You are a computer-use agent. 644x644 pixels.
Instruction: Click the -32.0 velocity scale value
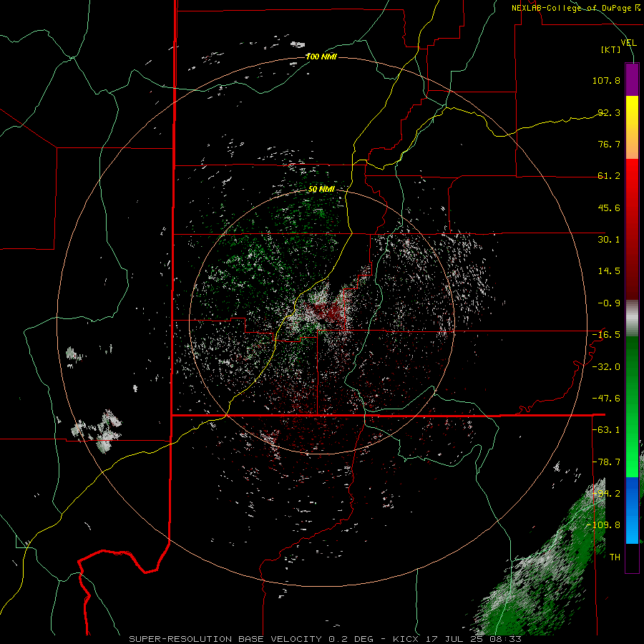[x=606, y=367]
